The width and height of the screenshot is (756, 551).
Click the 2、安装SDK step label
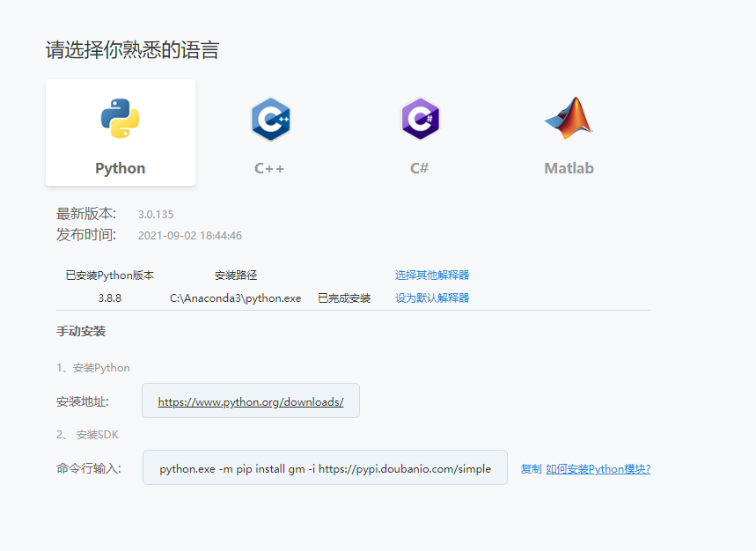87,434
